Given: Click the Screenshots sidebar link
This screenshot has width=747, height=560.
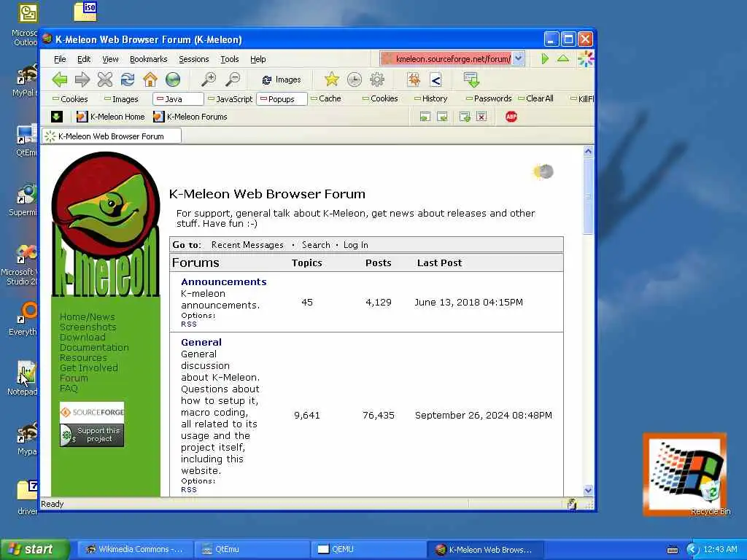Looking at the screenshot, I should pyautogui.click(x=88, y=327).
